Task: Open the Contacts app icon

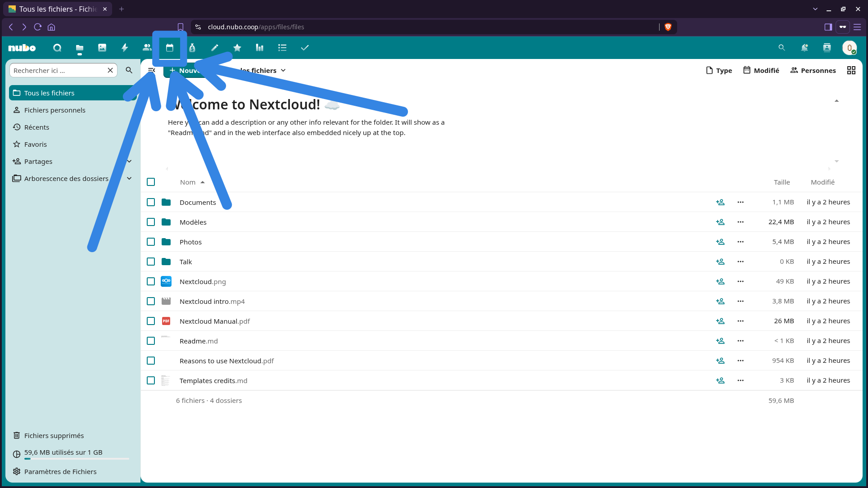Action: (x=147, y=48)
